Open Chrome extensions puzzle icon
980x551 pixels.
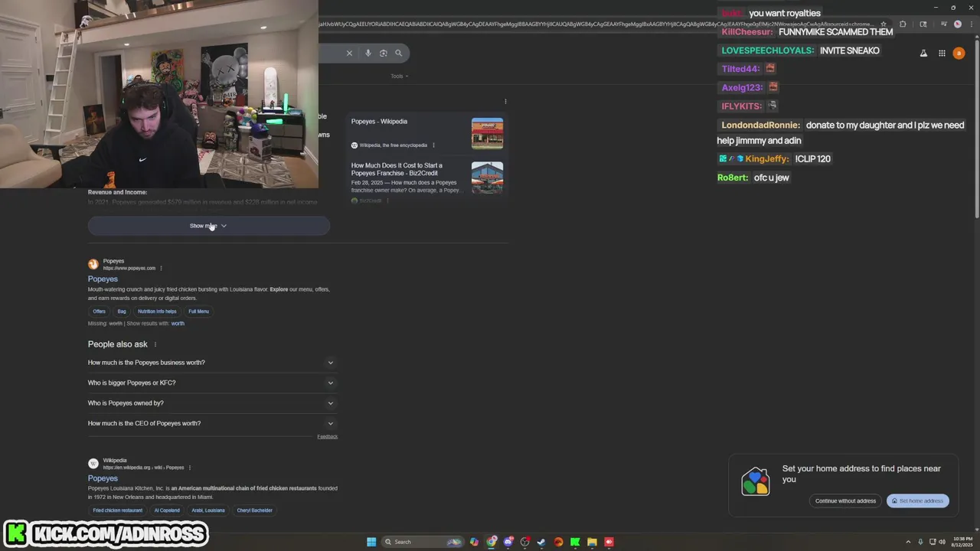[903, 24]
